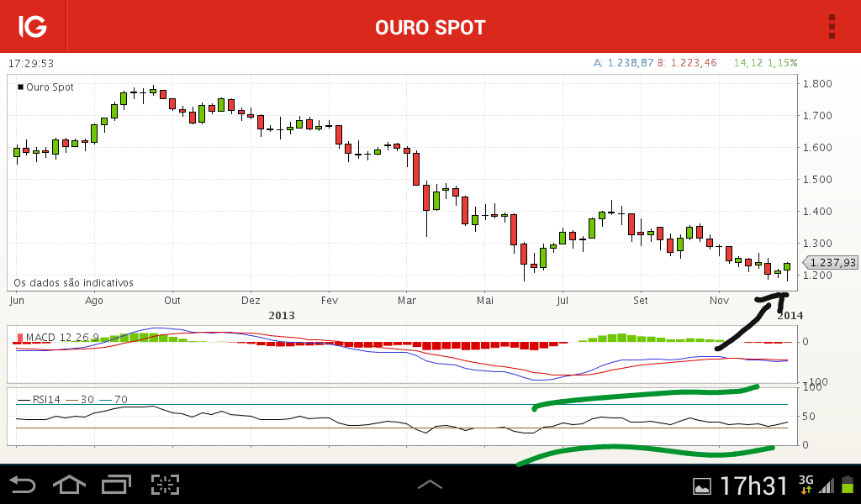Tap the Android back button
The width and height of the screenshot is (861, 504).
tap(23, 485)
